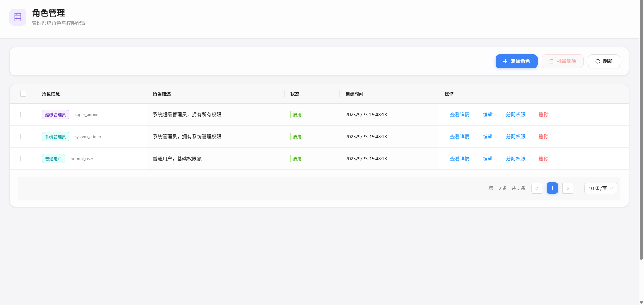Image resolution: width=644 pixels, height=305 pixels.
Task: Click 分配权限 for super_admin
Action: pyautogui.click(x=515, y=115)
